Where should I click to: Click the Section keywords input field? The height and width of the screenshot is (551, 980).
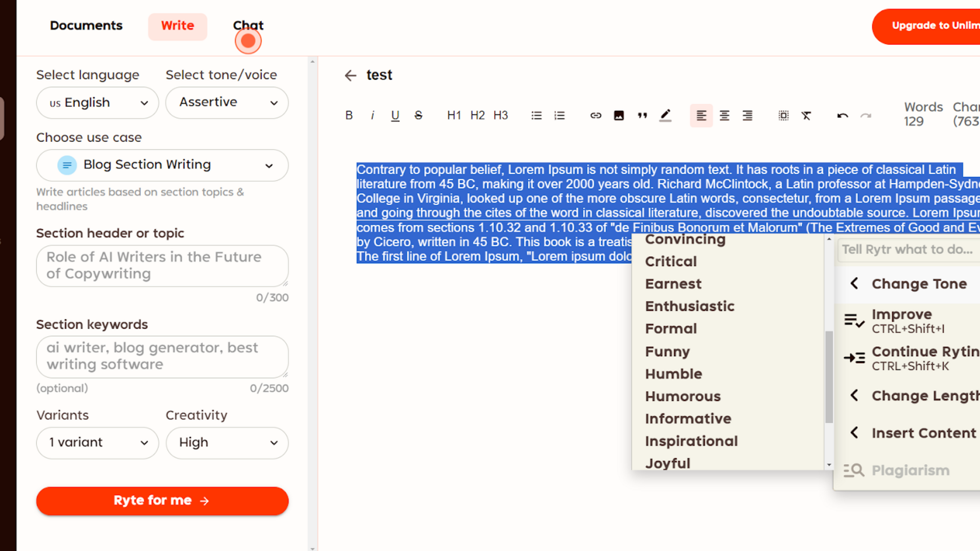[162, 357]
